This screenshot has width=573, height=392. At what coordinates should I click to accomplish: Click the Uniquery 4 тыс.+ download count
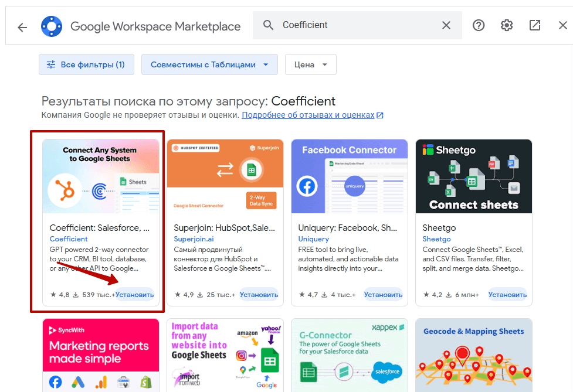338,295
